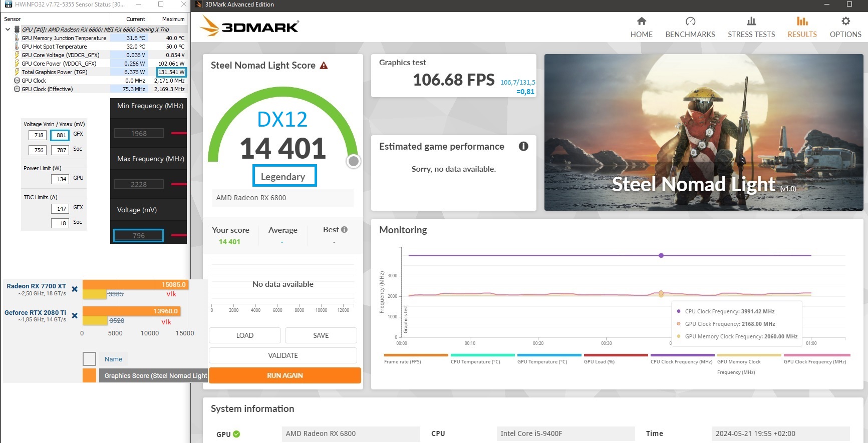Open the OPTIONS tab
868x443 pixels.
[x=845, y=28]
